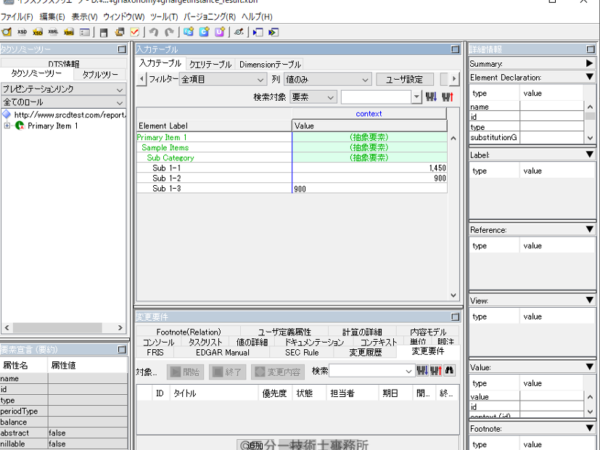Click the blue double-square icon with star
600x450 pixels.
188,32
